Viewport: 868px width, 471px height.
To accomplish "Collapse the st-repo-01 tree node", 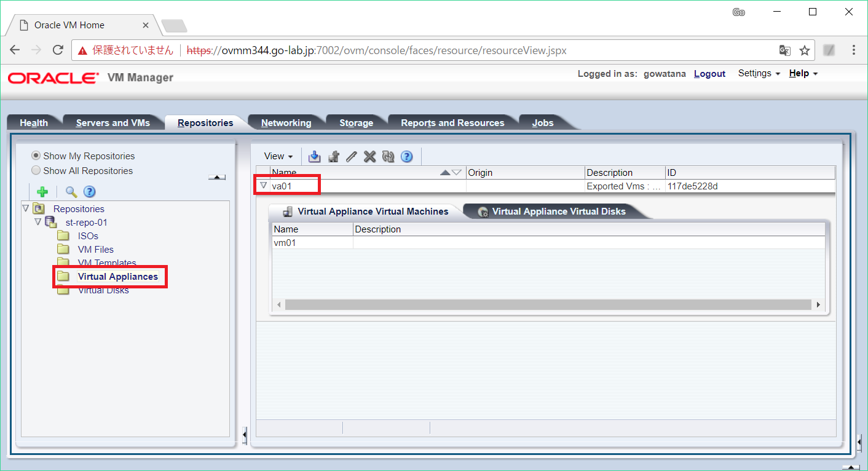I will click(37, 222).
